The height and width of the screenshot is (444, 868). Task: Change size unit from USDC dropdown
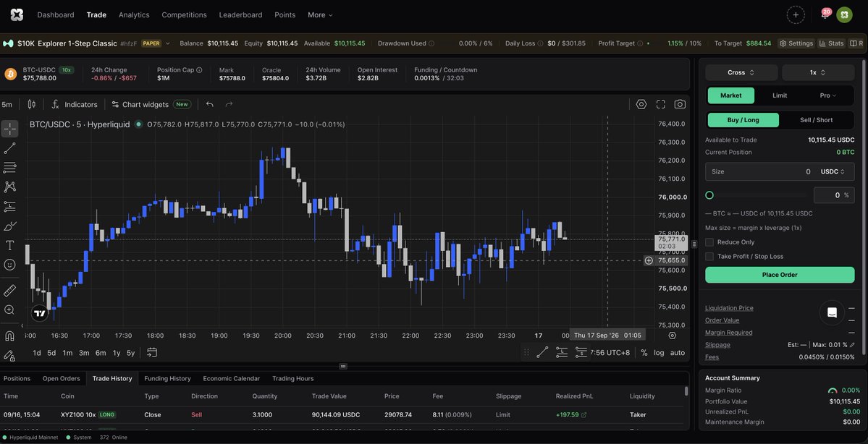833,172
